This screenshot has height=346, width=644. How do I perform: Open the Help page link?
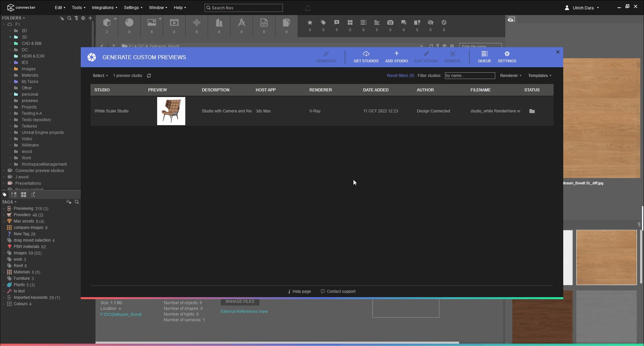coord(300,291)
